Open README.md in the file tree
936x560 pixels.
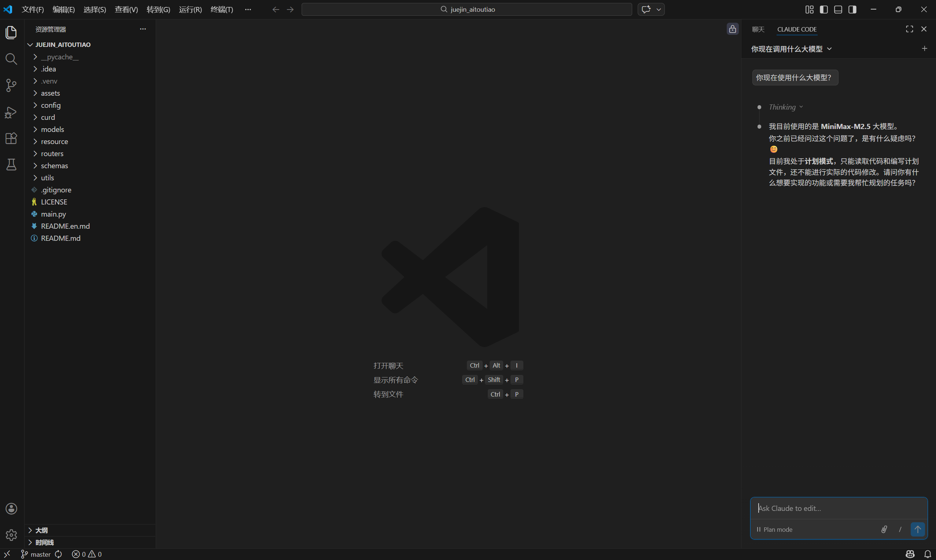tap(90, 238)
